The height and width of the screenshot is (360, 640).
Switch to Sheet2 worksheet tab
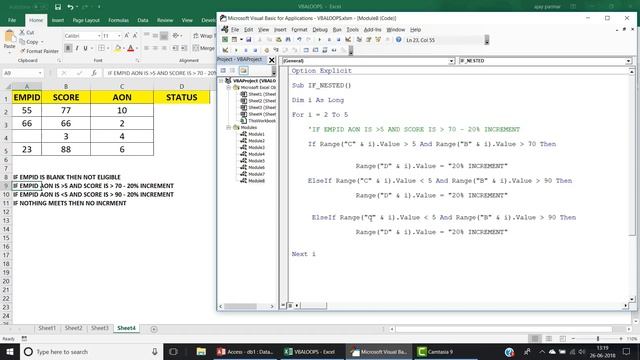(x=73, y=328)
